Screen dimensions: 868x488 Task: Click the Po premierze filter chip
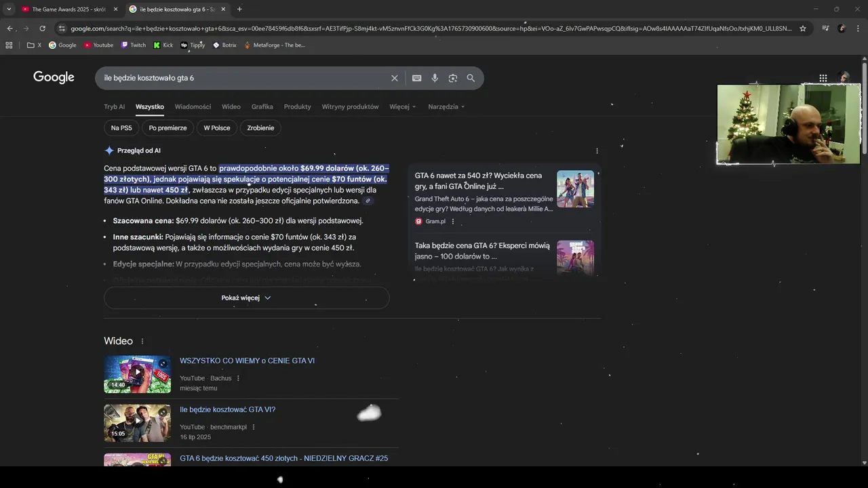(x=167, y=128)
